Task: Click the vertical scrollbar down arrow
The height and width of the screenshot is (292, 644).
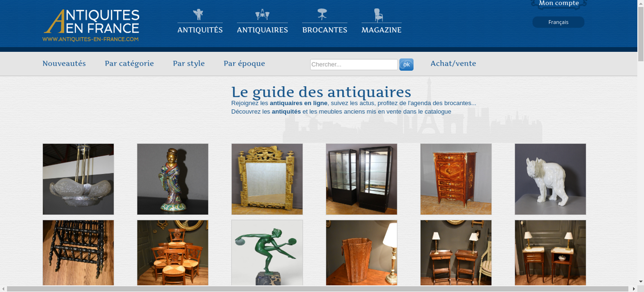Action: coord(640,281)
